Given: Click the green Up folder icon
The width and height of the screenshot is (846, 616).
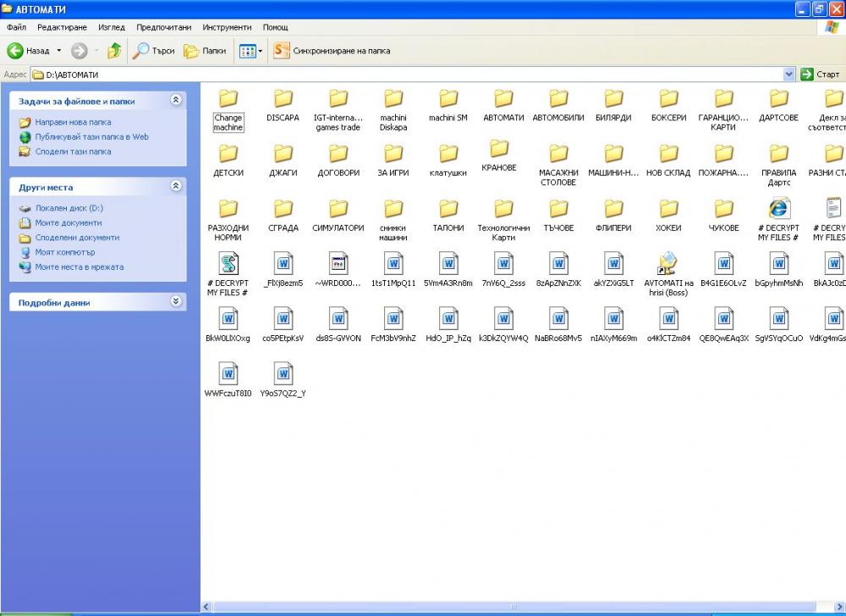Looking at the screenshot, I should [114, 51].
